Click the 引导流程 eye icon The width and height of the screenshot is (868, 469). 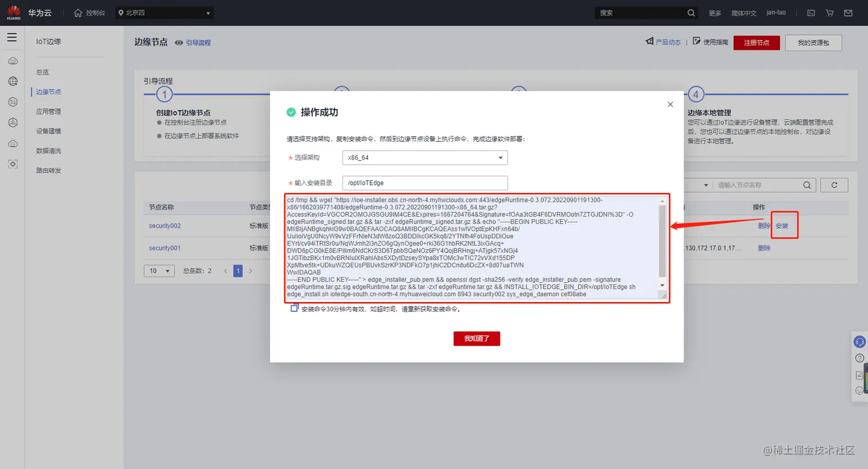click(x=179, y=42)
